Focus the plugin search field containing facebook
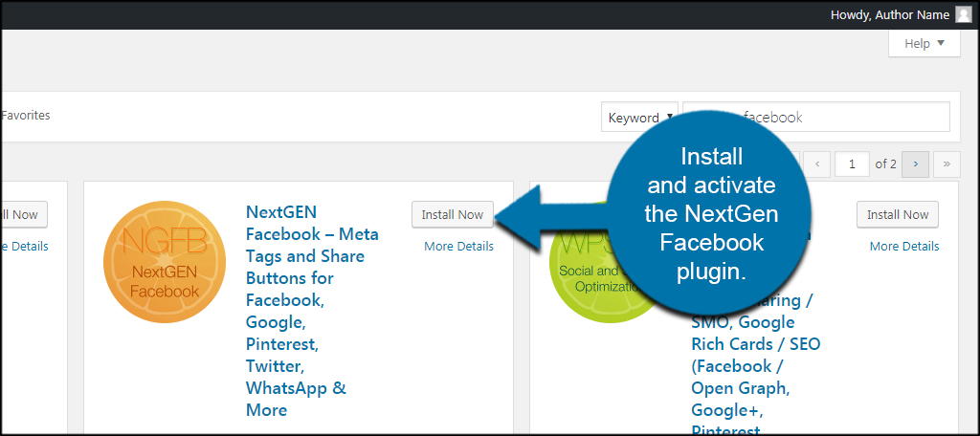The height and width of the screenshot is (436, 980). point(816,118)
